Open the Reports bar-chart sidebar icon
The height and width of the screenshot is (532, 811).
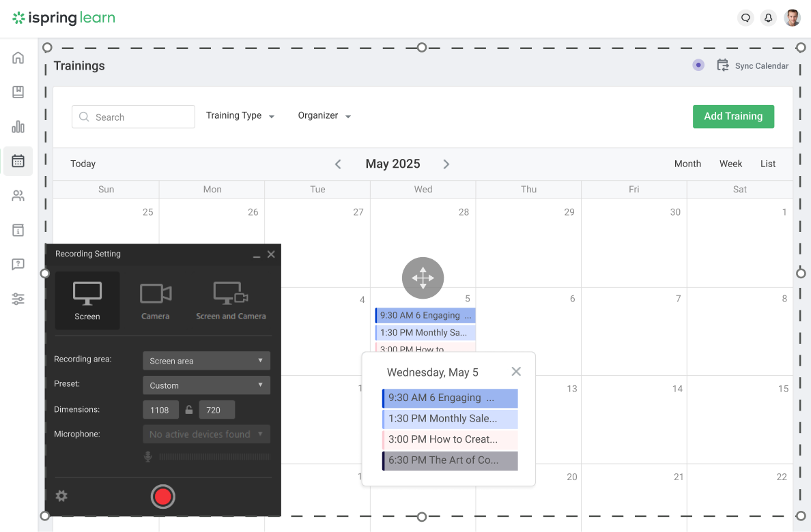pyautogui.click(x=18, y=126)
